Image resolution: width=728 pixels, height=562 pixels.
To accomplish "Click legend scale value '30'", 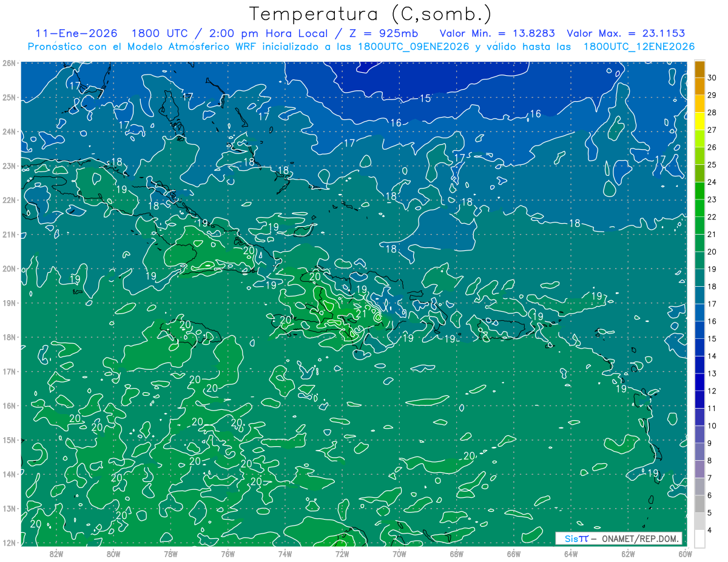I will pyautogui.click(x=712, y=78).
